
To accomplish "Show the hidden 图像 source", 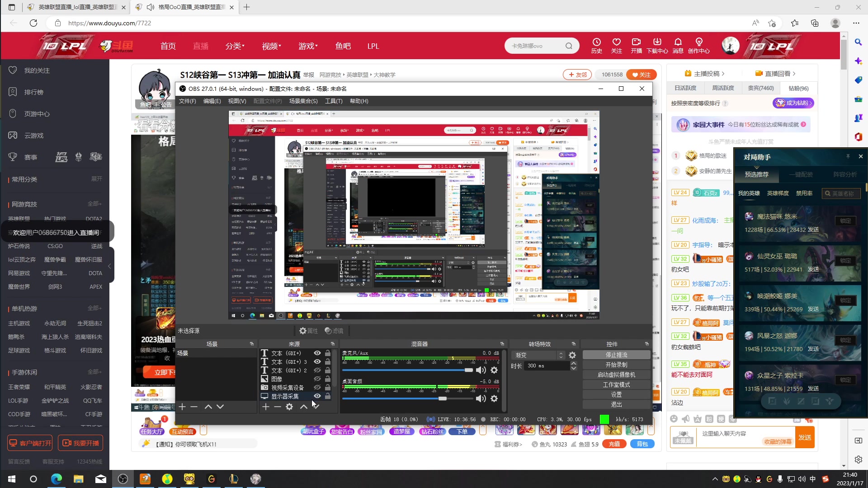I will pos(317,379).
